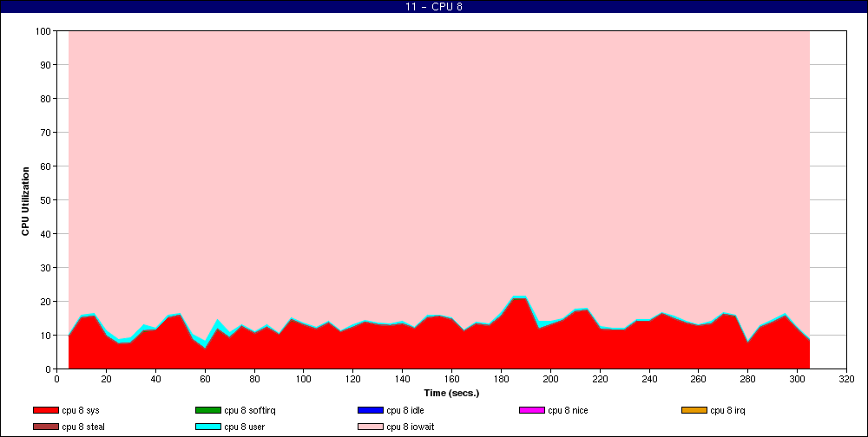Click the x-axis tick value 100

click(303, 380)
